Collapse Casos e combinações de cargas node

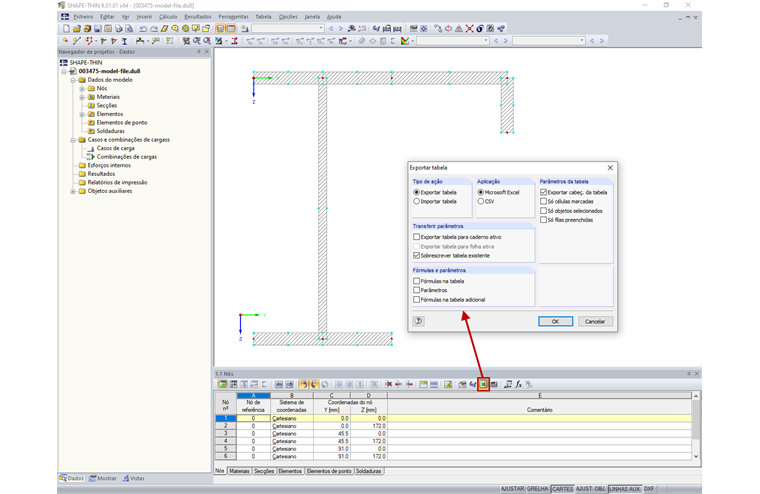tap(73, 140)
